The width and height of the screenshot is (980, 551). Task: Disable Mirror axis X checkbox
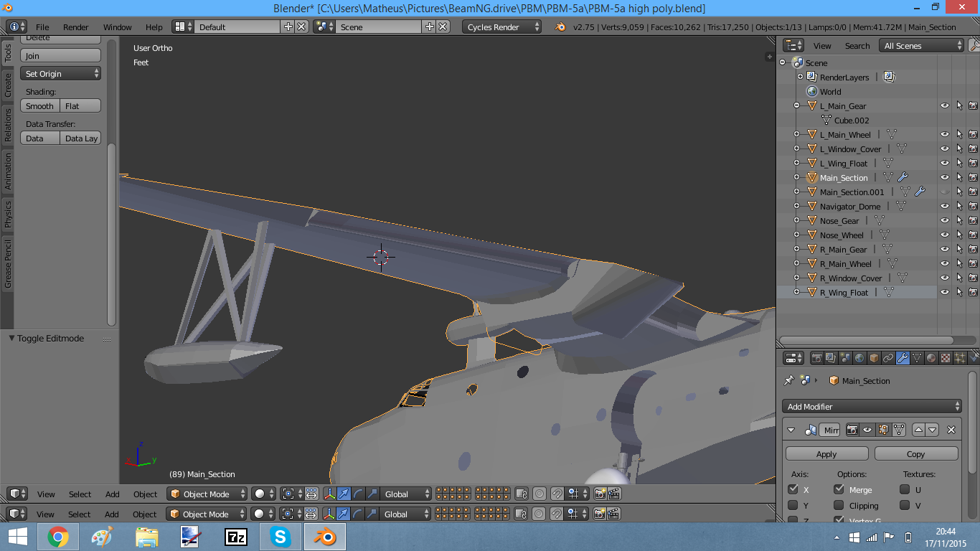pos(793,489)
